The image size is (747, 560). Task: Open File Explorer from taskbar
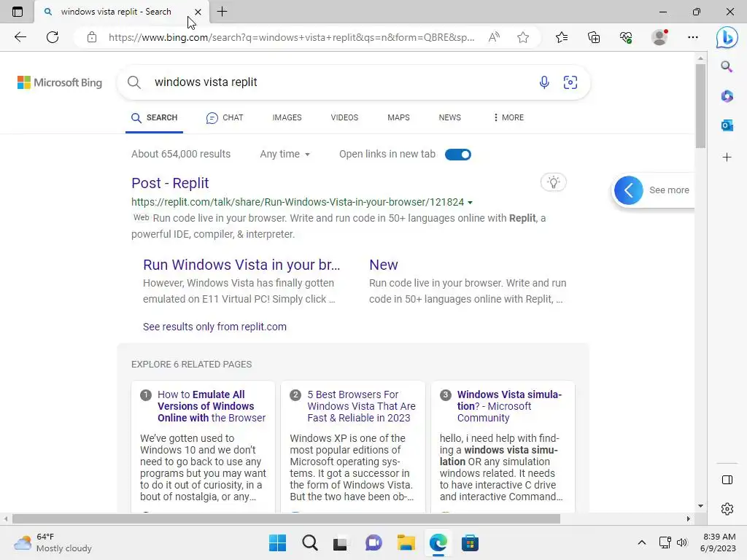(x=406, y=542)
